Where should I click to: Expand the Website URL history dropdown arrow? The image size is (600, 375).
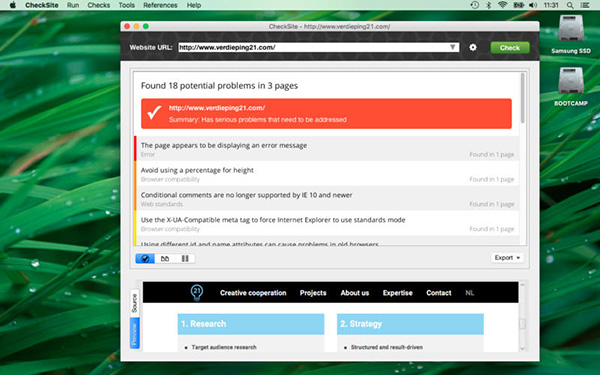[x=453, y=47]
